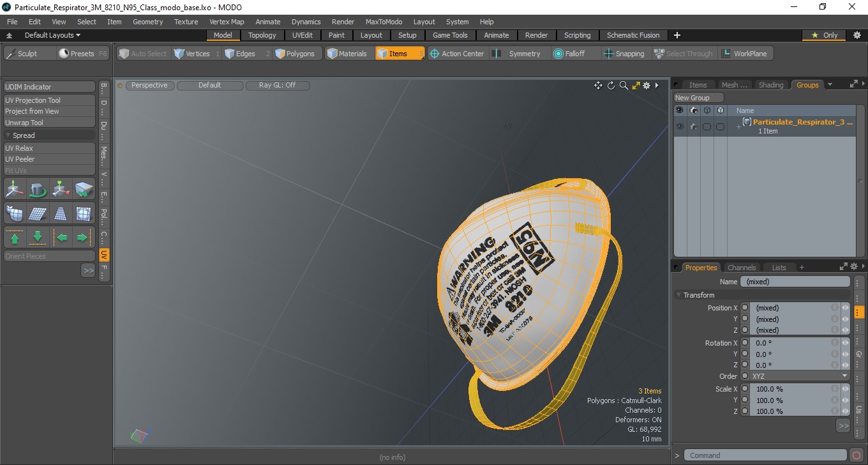Open the Perspective view type dropdown
Image resolution: width=868 pixels, height=465 pixels.
[149, 85]
